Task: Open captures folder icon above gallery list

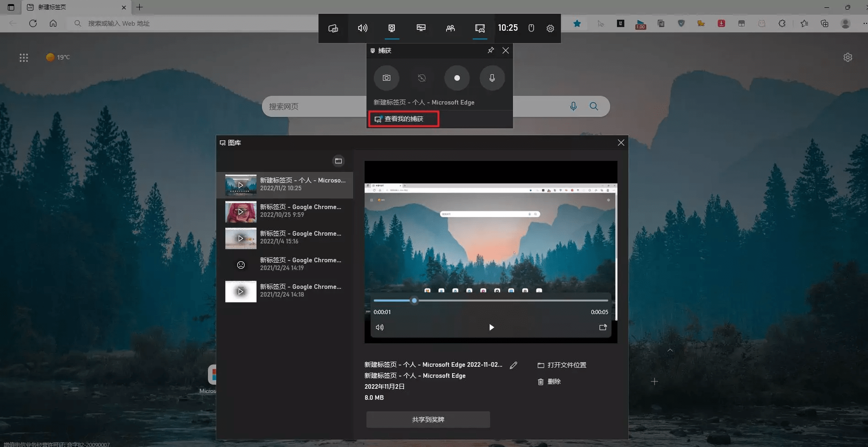Action: tap(338, 161)
